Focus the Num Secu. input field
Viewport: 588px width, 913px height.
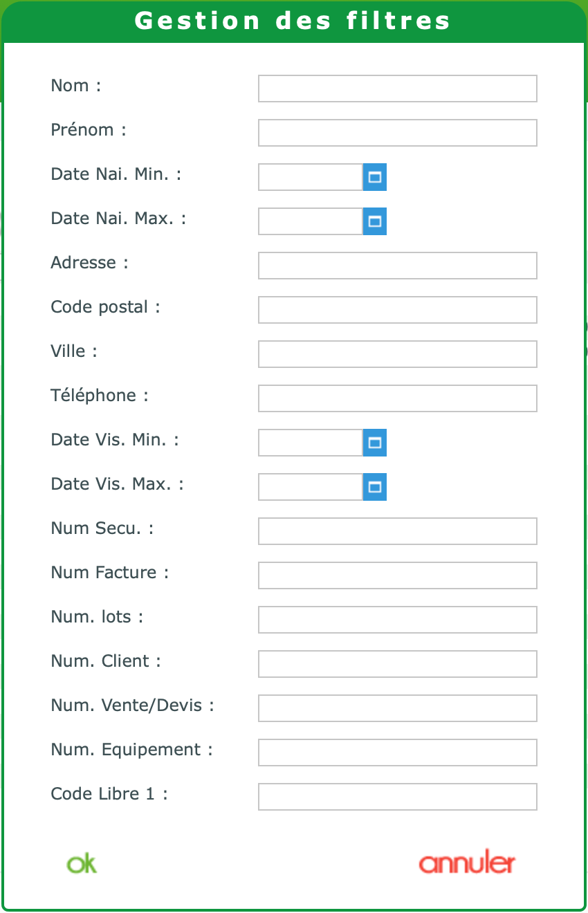(x=397, y=531)
